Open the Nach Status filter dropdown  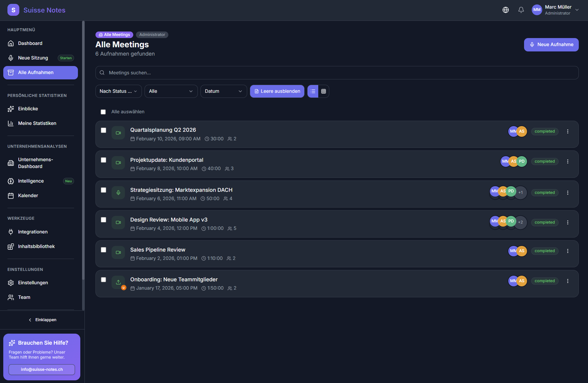[x=118, y=91]
